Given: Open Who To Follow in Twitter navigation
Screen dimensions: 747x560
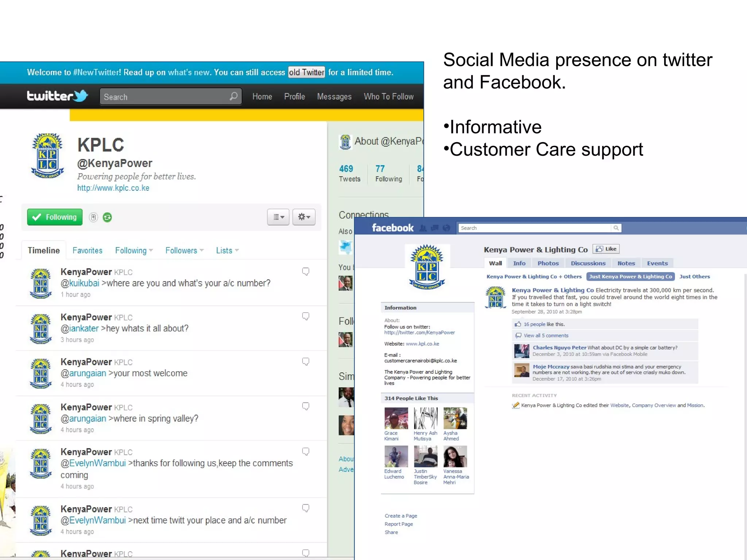Looking at the screenshot, I should 388,97.
